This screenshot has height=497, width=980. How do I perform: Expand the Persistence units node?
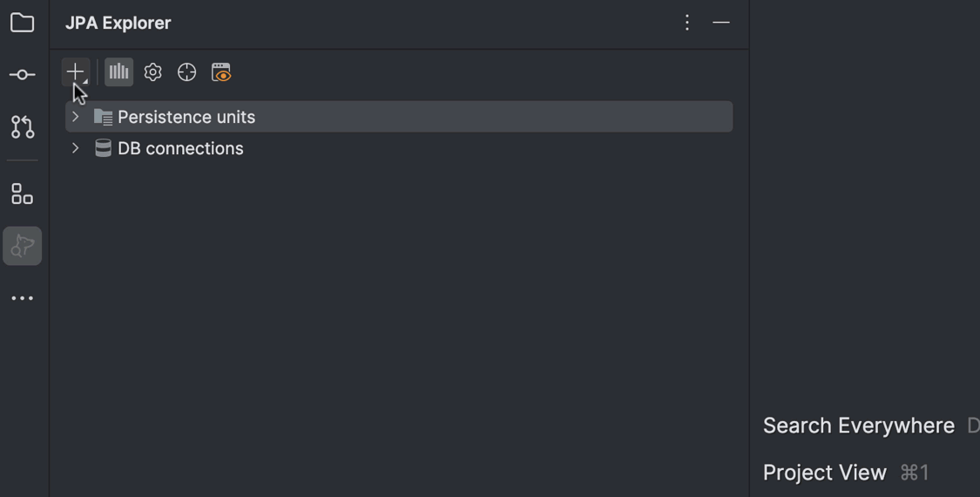point(75,117)
